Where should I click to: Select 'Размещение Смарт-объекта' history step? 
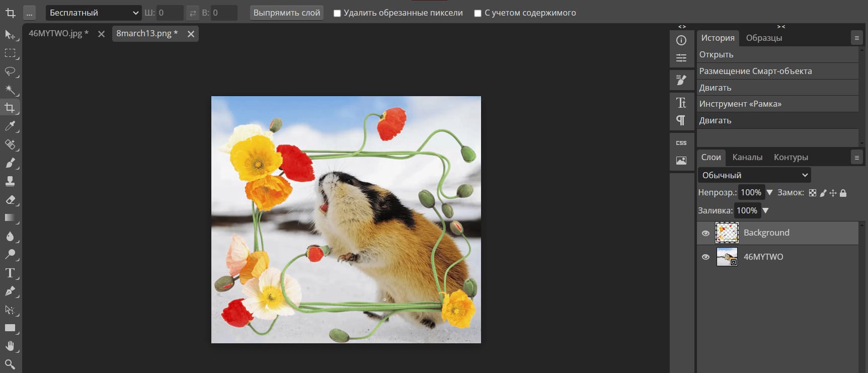tap(755, 71)
